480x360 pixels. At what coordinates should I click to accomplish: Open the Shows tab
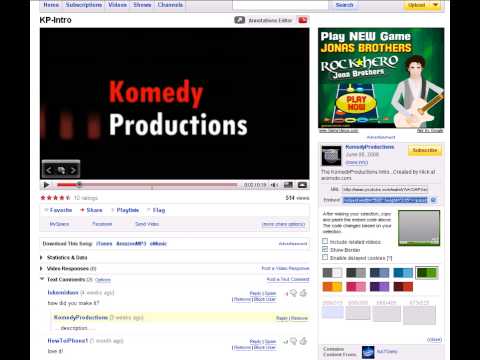pos(142,5)
